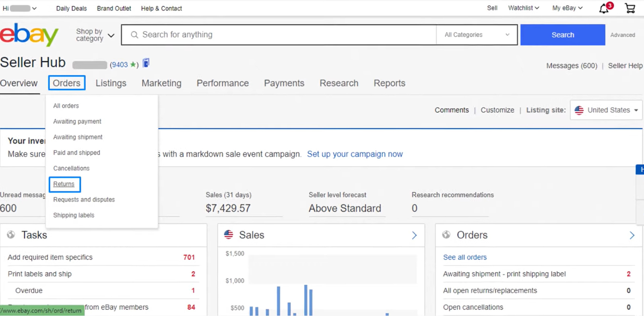
Task: Select All orders from Orders menu
Action: tap(66, 106)
